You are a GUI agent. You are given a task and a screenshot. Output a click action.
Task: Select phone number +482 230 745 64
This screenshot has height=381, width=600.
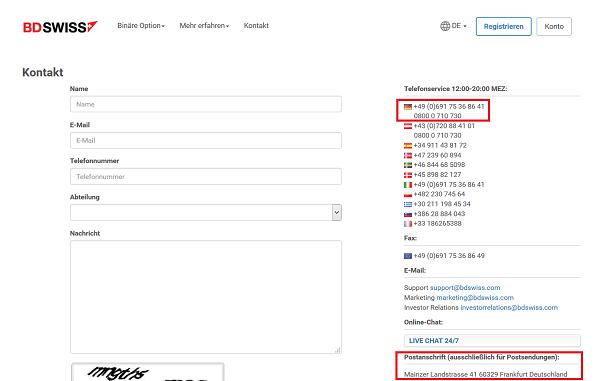pyautogui.click(x=439, y=194)
